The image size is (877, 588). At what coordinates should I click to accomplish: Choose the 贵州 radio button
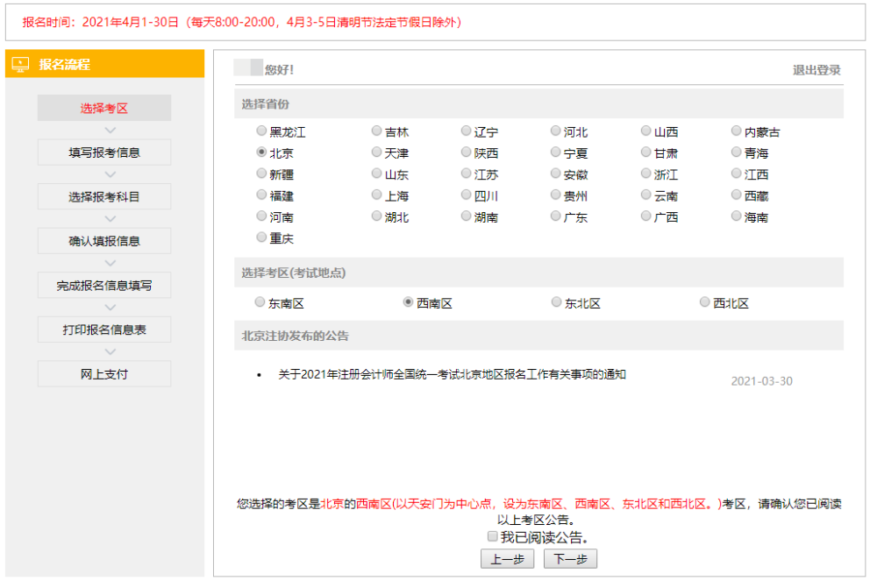pos(555,195)
